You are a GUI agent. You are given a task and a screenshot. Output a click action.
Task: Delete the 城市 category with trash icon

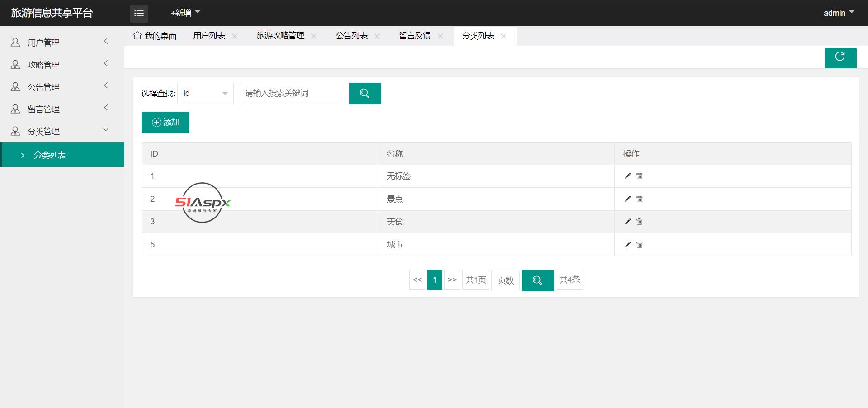(x=639, y=245)
